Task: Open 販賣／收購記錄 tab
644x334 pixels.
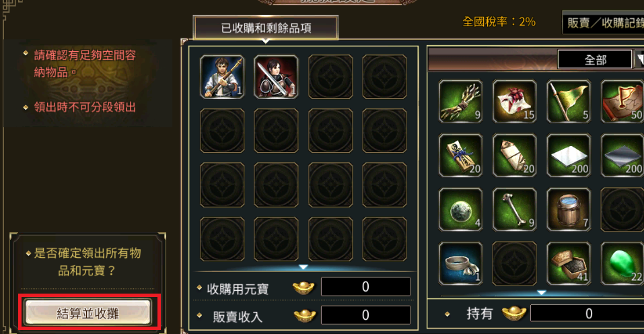Action: 603,23
